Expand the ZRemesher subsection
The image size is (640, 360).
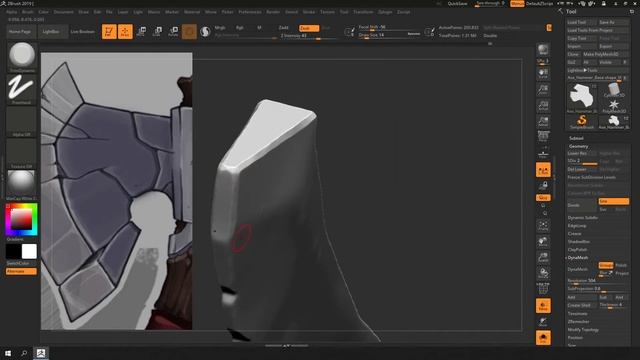point(578,322)
